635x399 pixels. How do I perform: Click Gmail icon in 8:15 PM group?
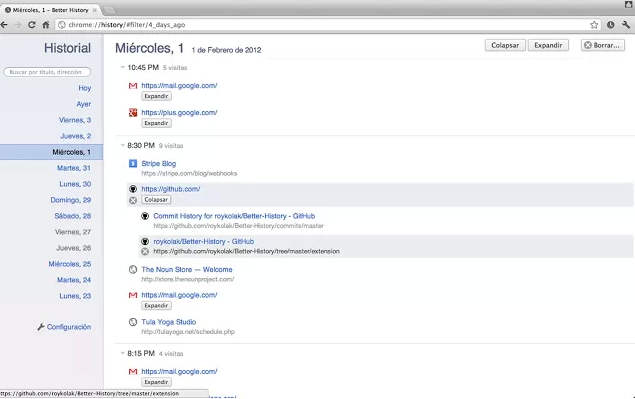coord(133,371)
